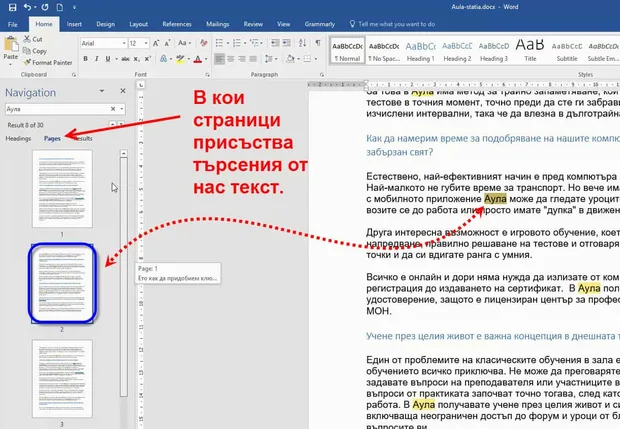Center the paragraph text
The width and height of the screenshot is (620, 429).
231,59
